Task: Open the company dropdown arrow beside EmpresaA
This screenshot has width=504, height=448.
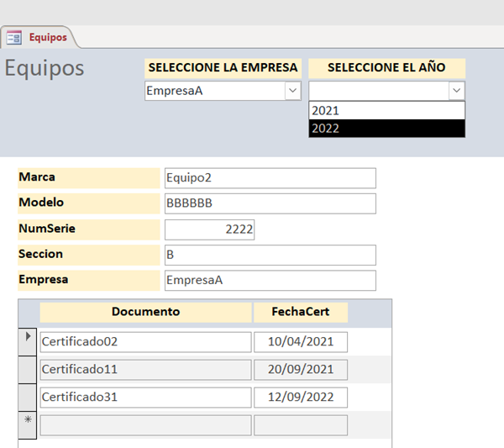Action: tap(293, 91)
